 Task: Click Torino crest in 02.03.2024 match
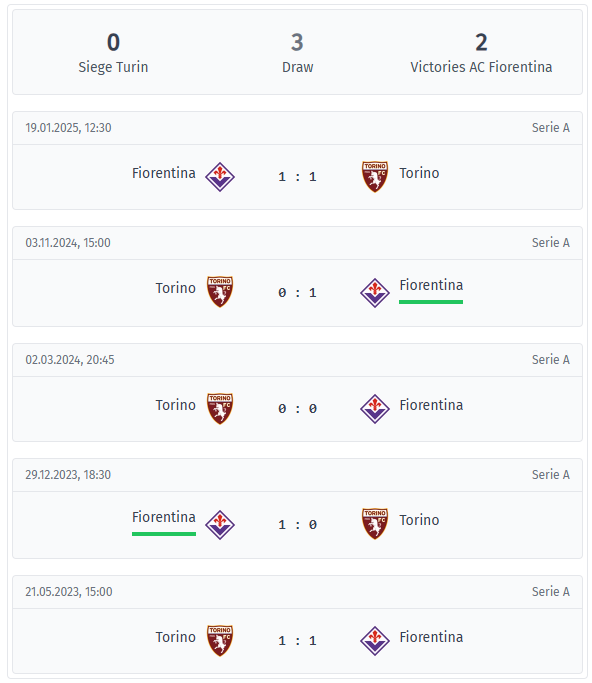[220, 408]
